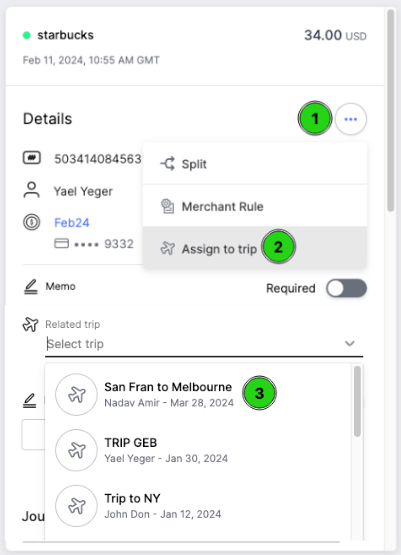
Task: Open the three-dot more options button
Action: 350,119
